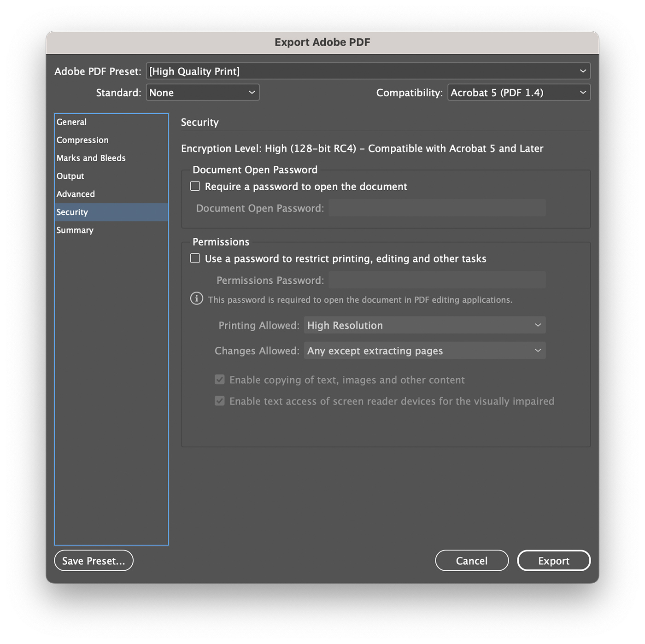
Task: Open the Advanced section
Action: point(111,194)
